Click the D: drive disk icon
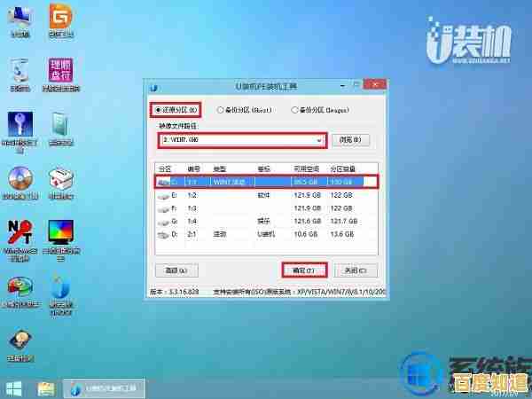Viewport: 532px width, 399px height. click(163, 235)
